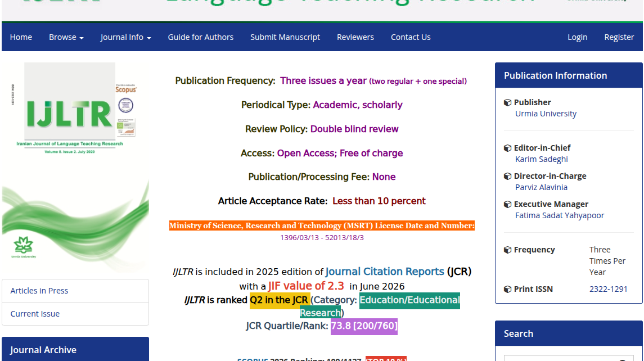The width and height of the screenshot is (644, 361).
Task: Click the MSRT License orange banner
Action: 322,225
